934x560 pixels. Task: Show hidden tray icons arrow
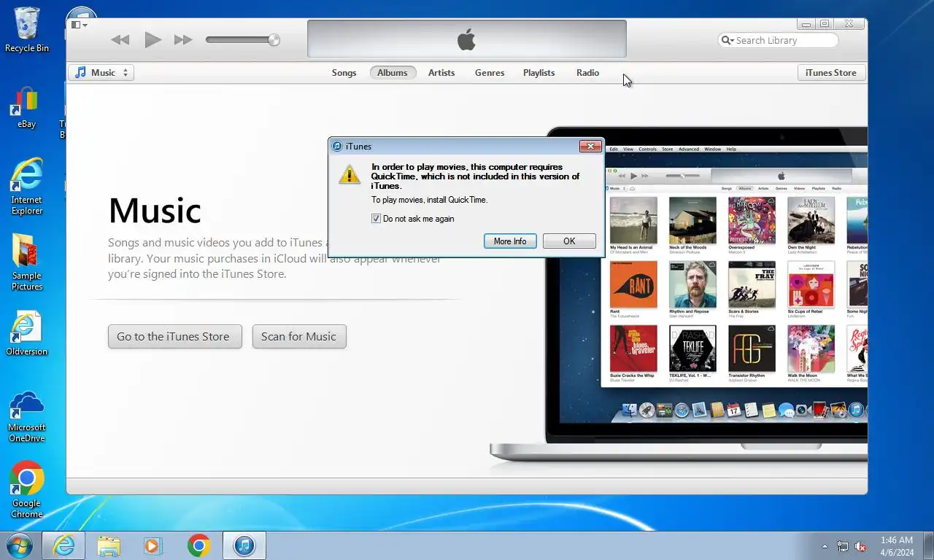(x=825, y=546)
